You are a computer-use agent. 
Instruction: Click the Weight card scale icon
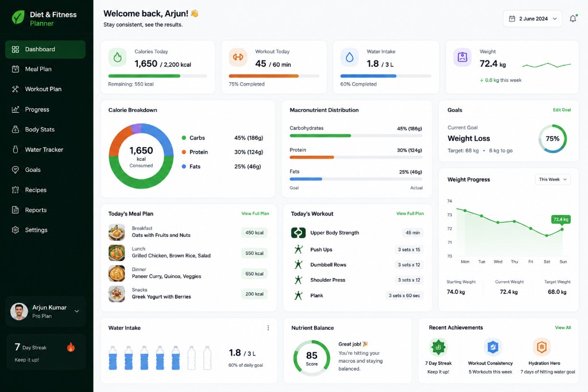tap(462, 57)
